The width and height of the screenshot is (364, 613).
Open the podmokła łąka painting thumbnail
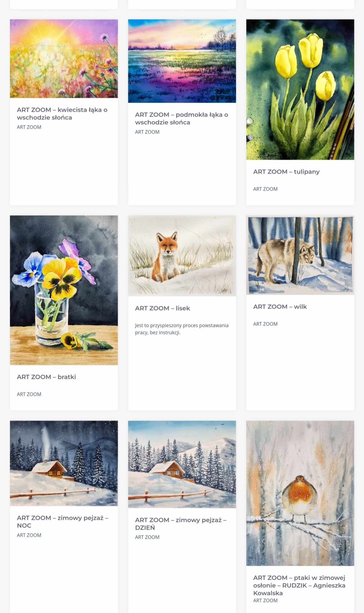[x=182, y=61]
